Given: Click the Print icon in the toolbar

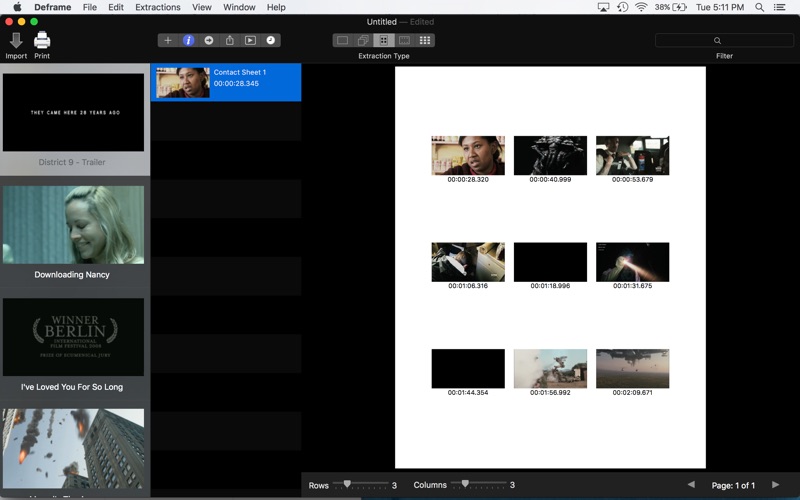Looking at the screenshot, I should [42, 41].
